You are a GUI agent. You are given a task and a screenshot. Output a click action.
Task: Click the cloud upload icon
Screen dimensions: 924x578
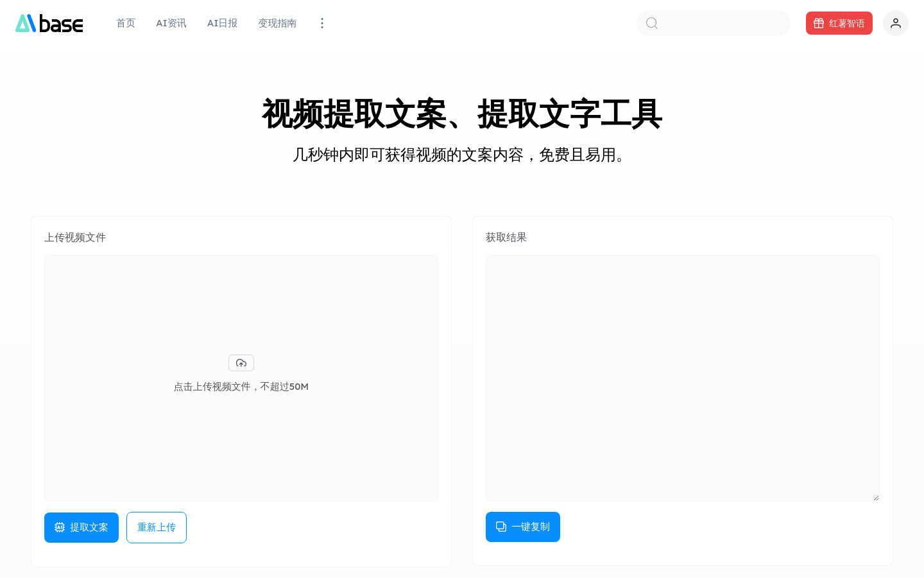(241, 363)
